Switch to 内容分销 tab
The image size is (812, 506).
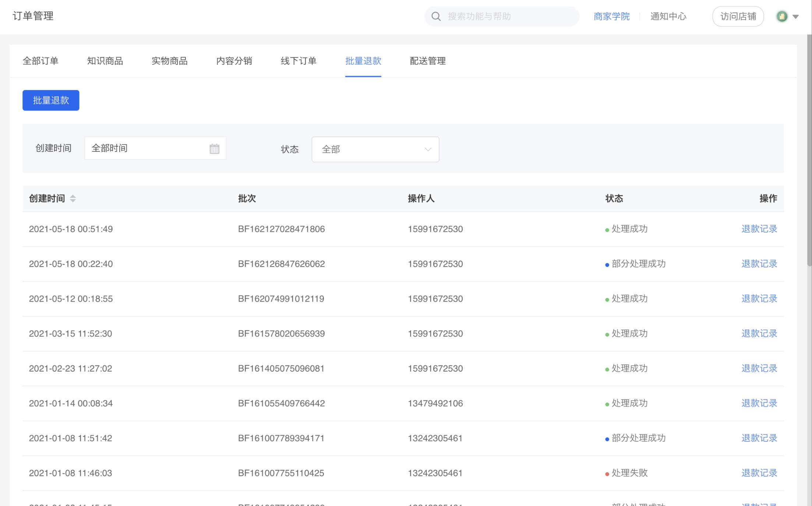[234, 61]
